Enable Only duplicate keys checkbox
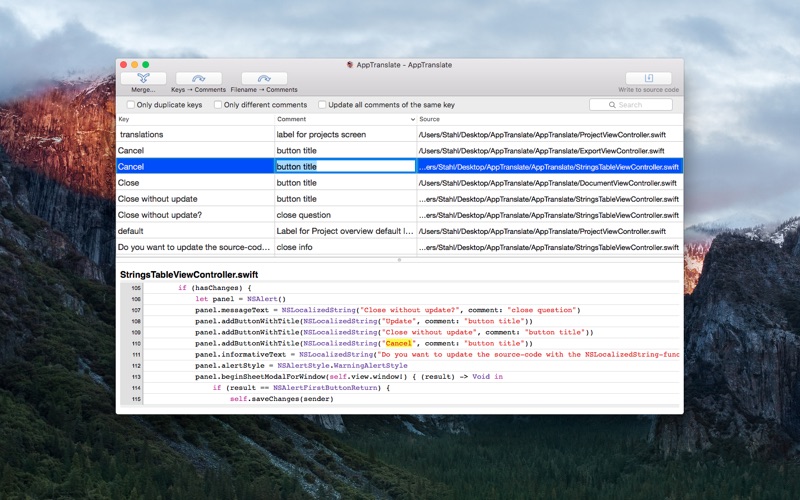This screenshot has height=500, width=800. [131, 105]
